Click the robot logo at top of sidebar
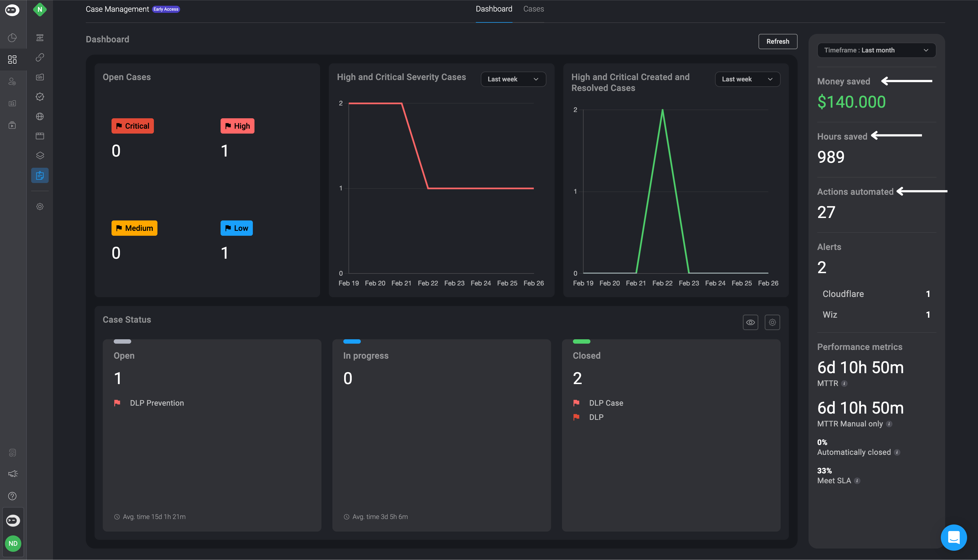Image resolution: width=978 pixels, height=560 pixels. click(x=12, y=10)
